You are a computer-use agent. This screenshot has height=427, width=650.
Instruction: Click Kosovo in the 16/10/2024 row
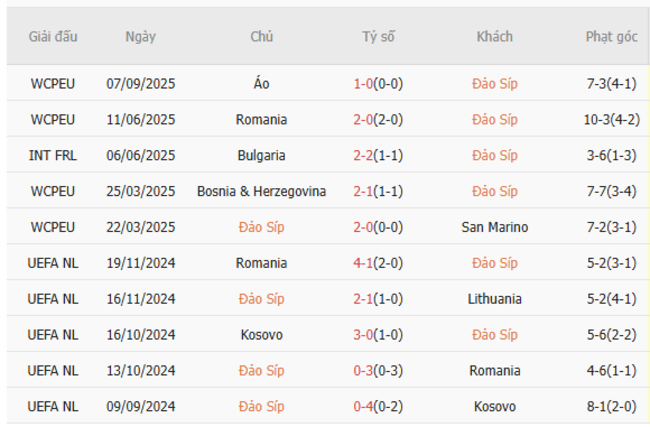pyautogui.click(x=262, y=335)
